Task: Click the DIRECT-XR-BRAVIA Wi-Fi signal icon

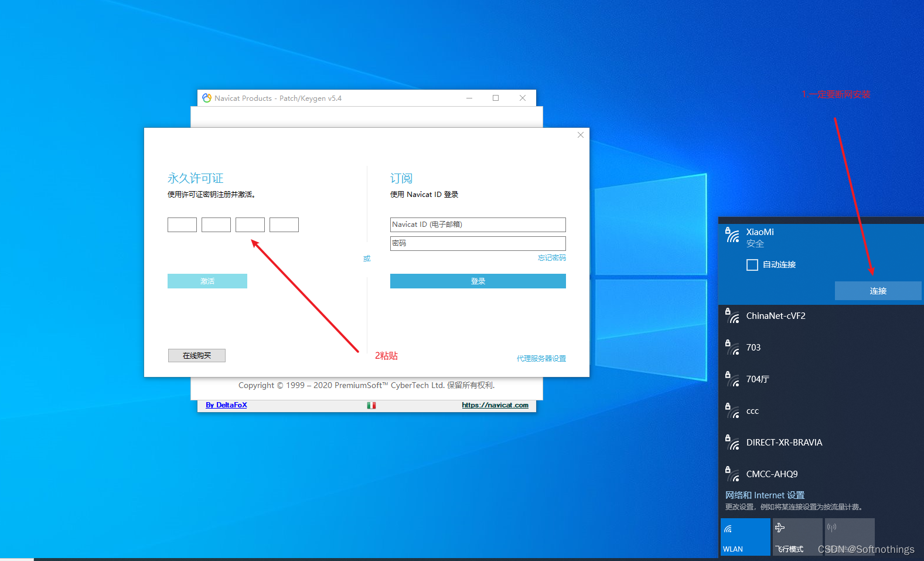Action: coord(732,443)
